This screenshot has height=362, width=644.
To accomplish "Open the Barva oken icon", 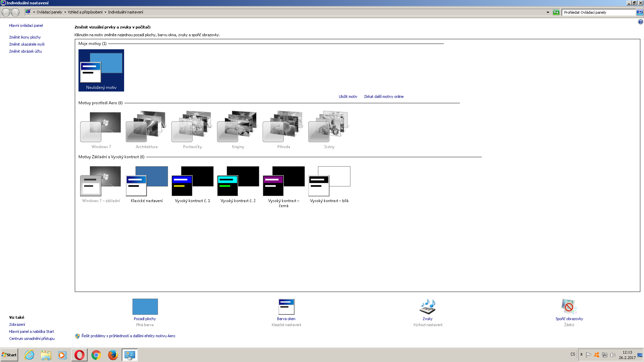I will (x=286, y=307).
